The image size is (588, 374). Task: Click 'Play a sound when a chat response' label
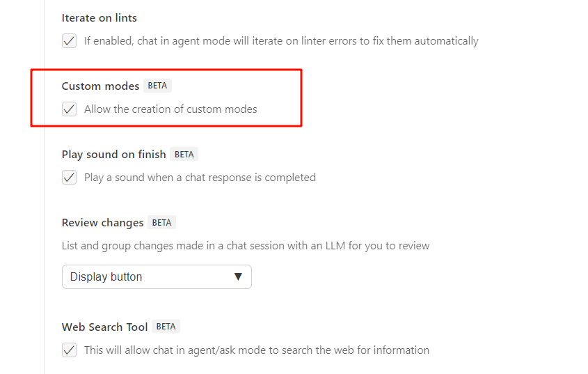[x=200, y=178]
